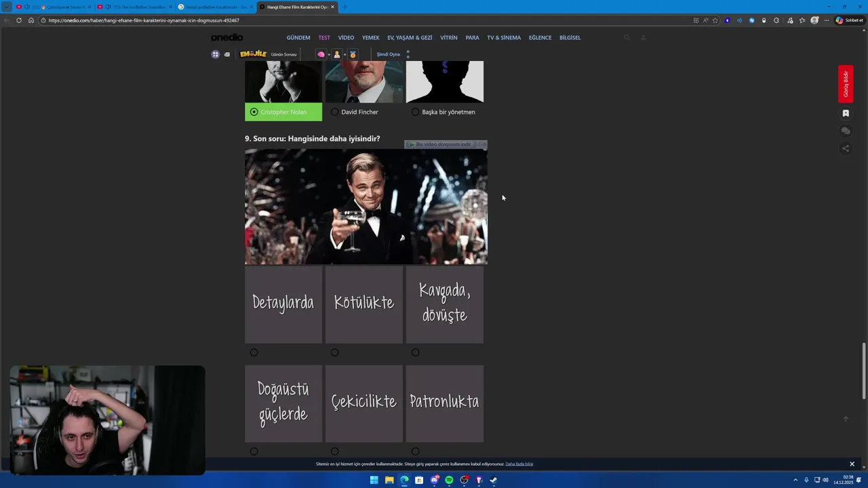
Task: Click the page vertical scrollbar thumb
Action: coord(864,371)
